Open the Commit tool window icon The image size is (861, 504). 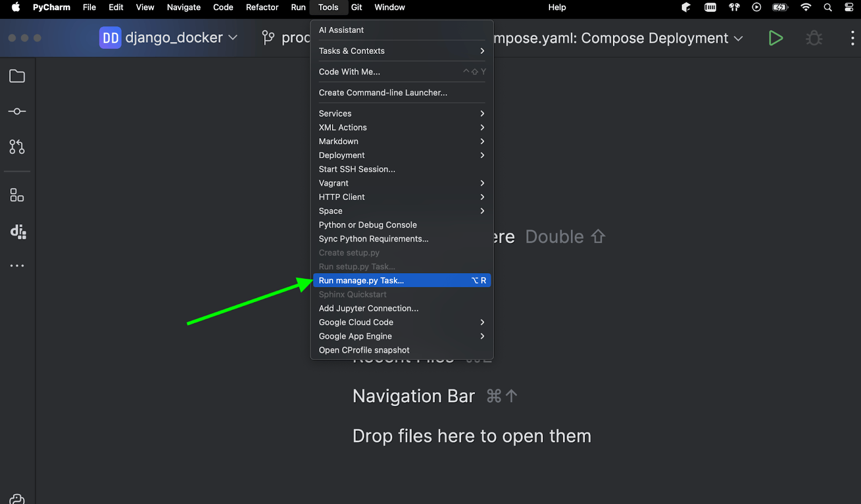[x=17, y=111]
